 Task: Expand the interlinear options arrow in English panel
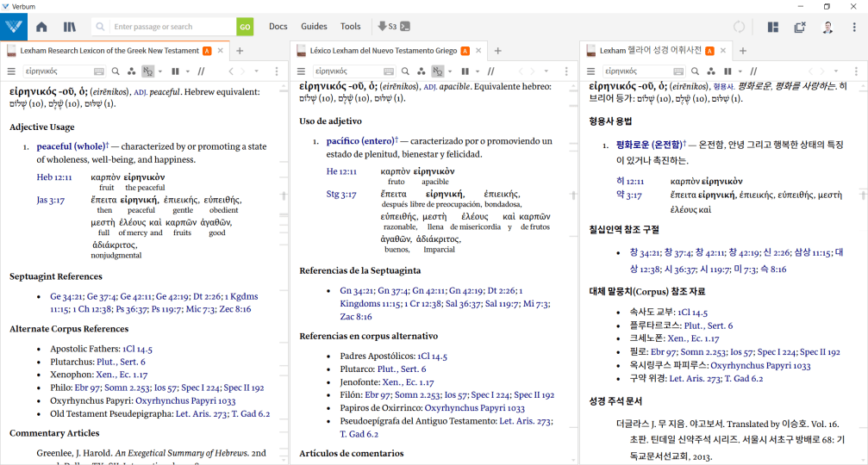click(x=160, y=71)
